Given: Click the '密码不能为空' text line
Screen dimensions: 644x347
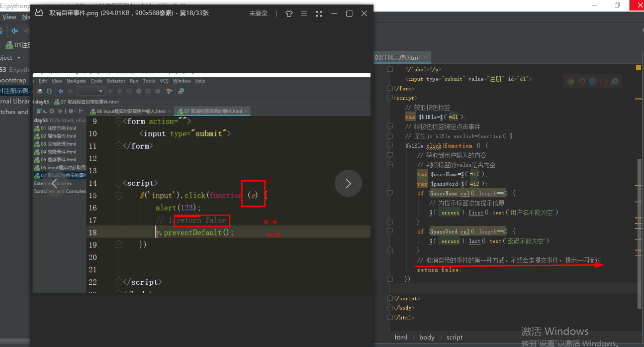Looking at the screenshot, I should pos(489,241).
